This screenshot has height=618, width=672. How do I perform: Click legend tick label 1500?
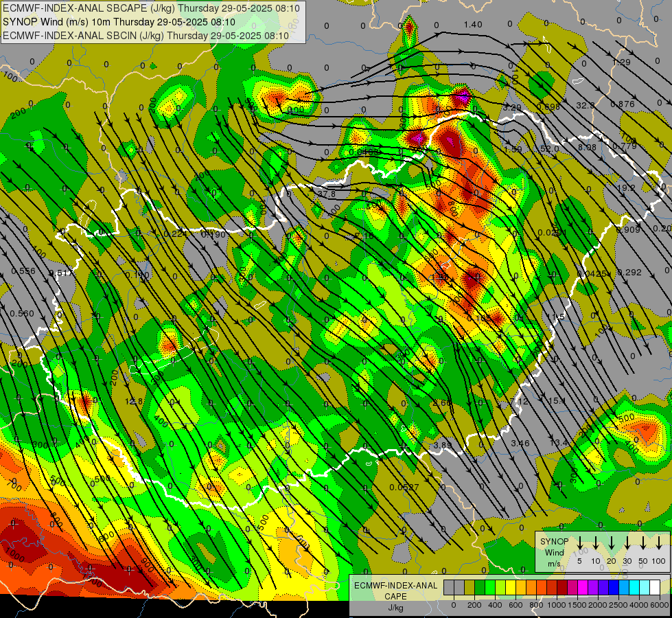(x=577, y=605)
